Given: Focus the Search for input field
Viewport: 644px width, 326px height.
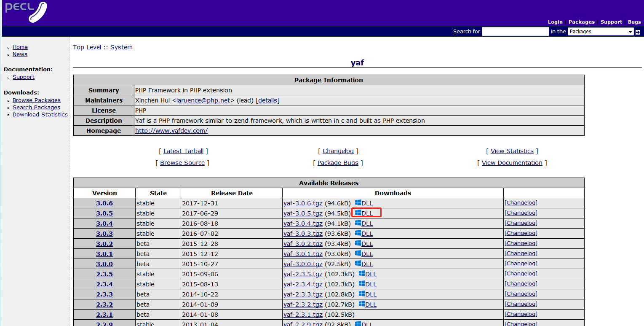Looking at the screenshot, I should point(516,32).
